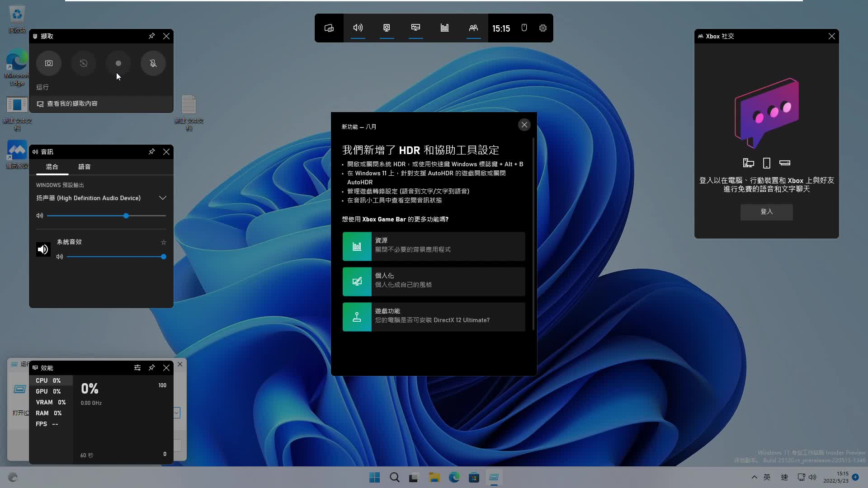Open File Explorer from taskbar
The width and height of the screenshot is (868, 488).
click(x=434, y=478)
